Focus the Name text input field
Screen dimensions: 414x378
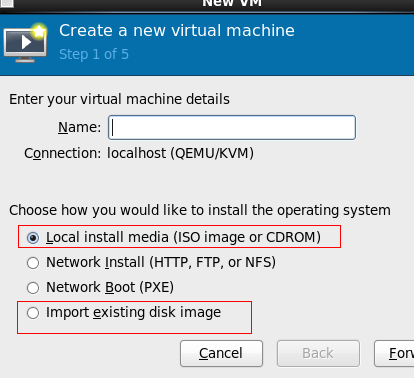[x=232, y=127]
